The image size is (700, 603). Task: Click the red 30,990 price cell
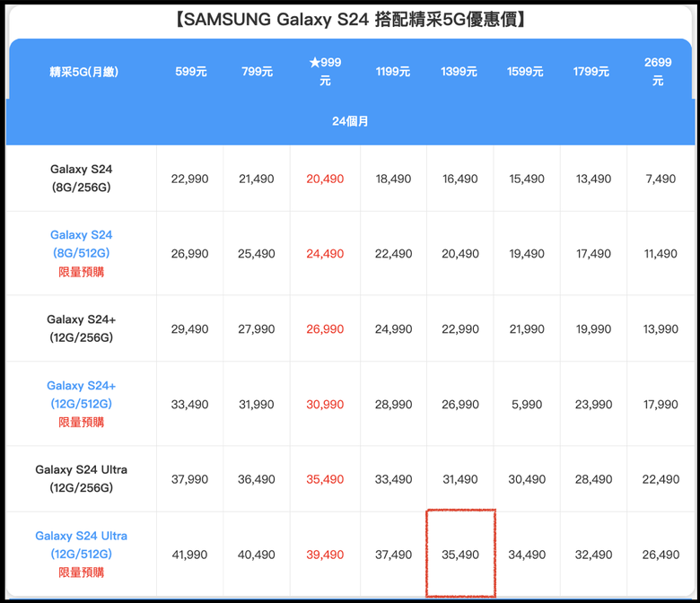pyautogui.click(x=325, y=405)
